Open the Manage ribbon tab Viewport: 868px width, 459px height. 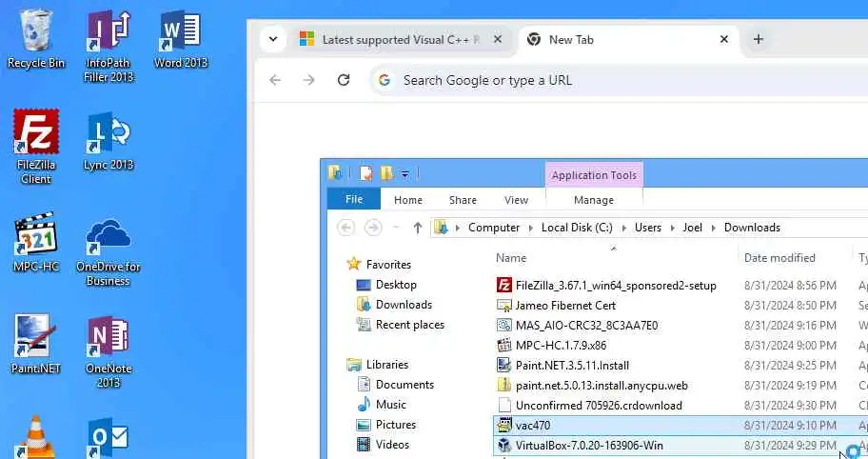594,200
